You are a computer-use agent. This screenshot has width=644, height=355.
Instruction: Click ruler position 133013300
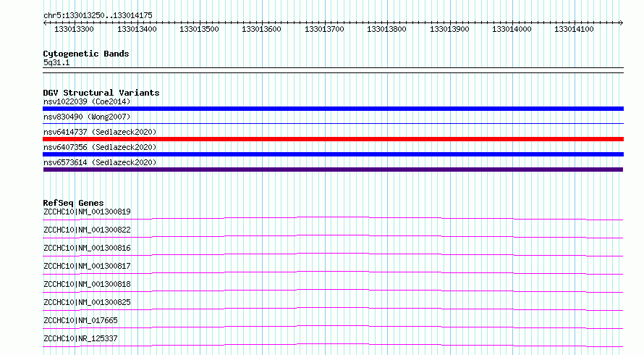pyautogui.click(x=74, y=29)
